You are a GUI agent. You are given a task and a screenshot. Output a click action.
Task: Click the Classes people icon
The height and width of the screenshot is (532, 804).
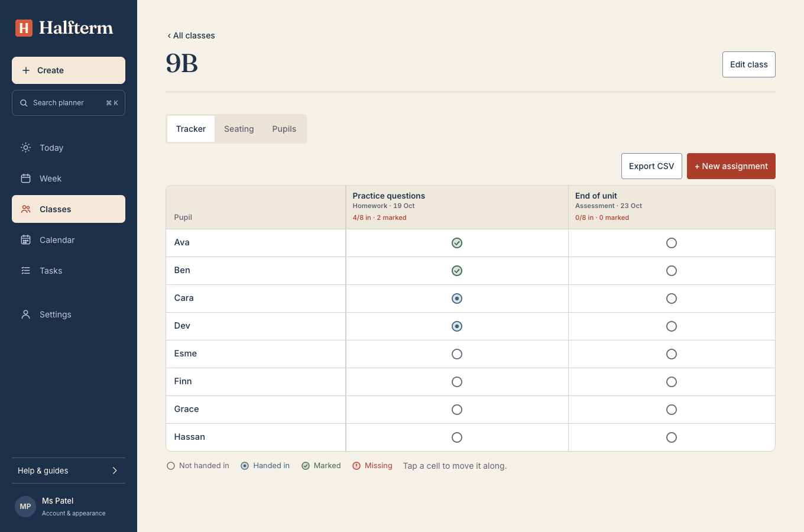pyautogui.click(x=26, y=209)
